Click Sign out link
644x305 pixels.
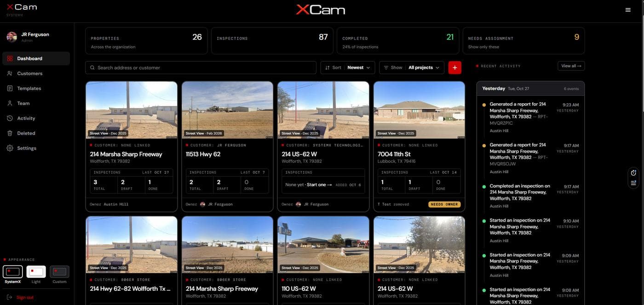(x=25, y=298)
